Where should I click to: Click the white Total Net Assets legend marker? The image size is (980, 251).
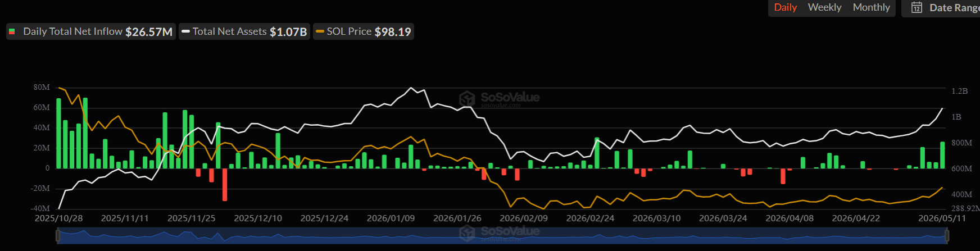pyautogui.click(x=185, y=31)
